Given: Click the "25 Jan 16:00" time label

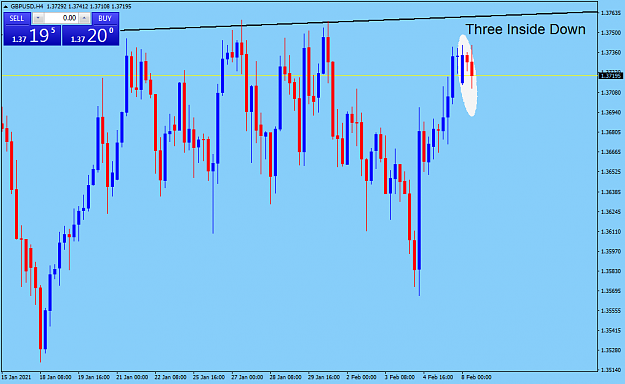Looking at the screenshot, I should (x=209, y=377).
